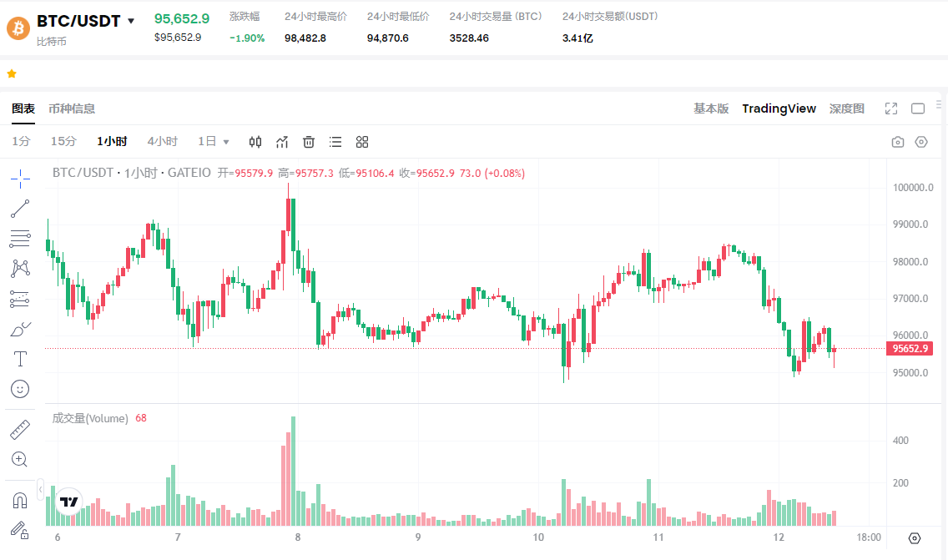Open the 1日 timeframe dropdown
The height and width of the screenshot is (560, 948).
tap(226, 142)
